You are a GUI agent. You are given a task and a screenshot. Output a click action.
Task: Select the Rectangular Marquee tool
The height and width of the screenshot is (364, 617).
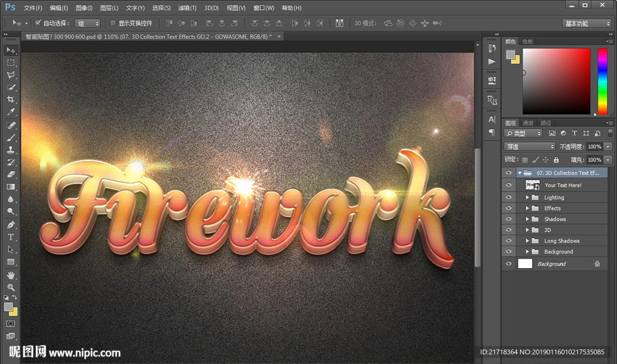tap(11, 63)
